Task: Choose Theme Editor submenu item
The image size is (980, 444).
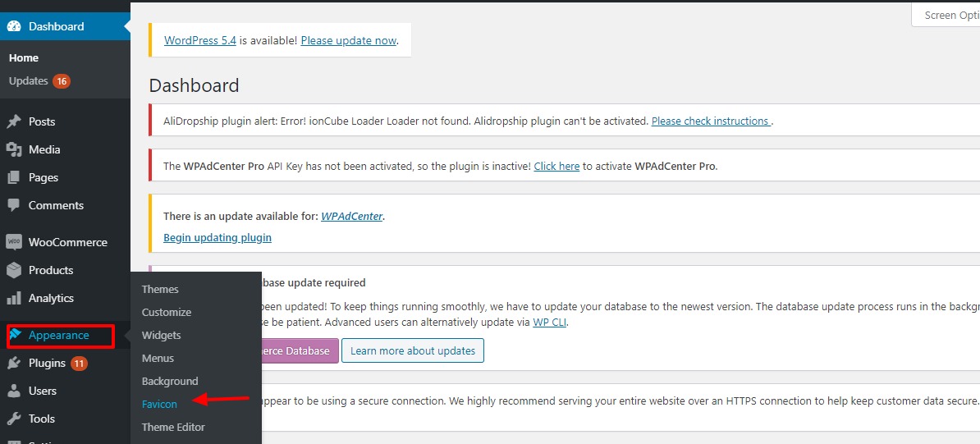Action: coord(173,427)
